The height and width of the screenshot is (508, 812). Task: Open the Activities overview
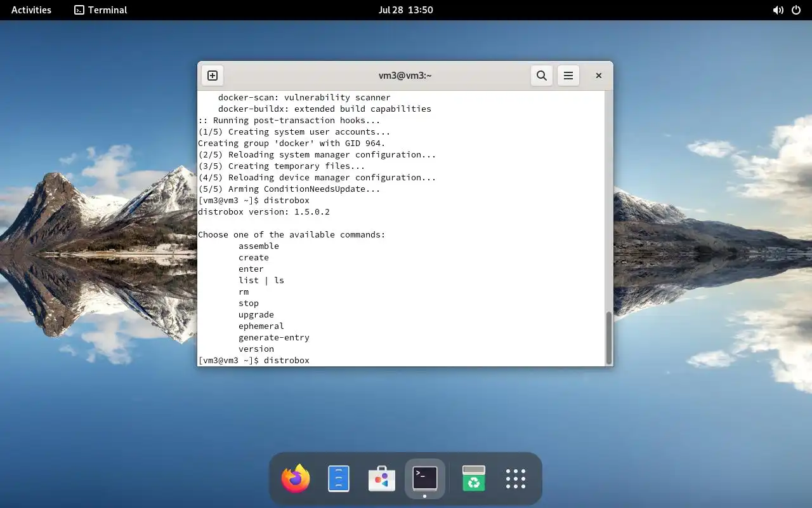tap(31, 10)
